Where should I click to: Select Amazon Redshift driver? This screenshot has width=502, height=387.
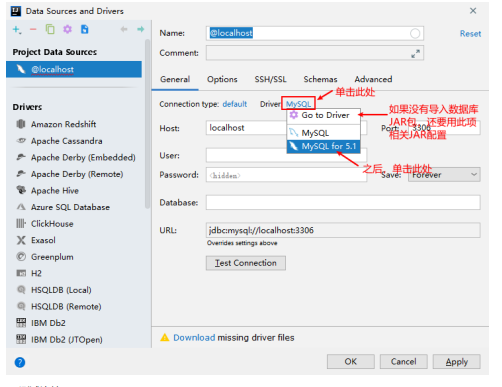click(x=63, y=124)
